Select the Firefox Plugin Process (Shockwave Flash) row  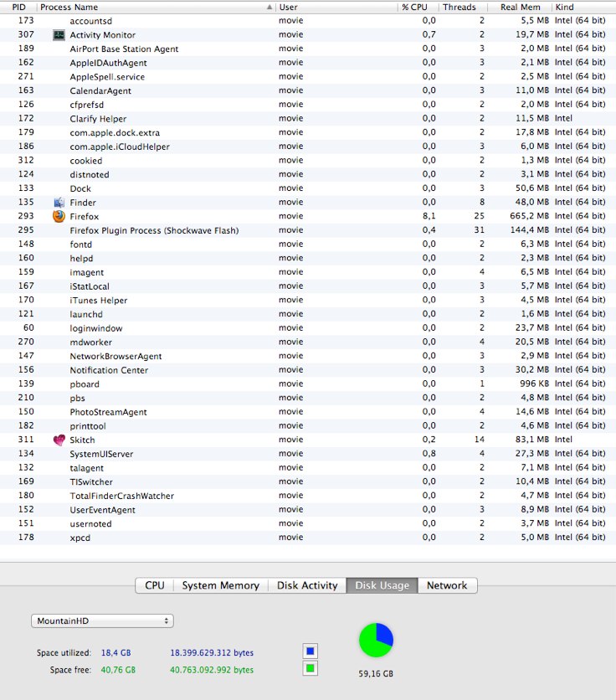[308, 230]
